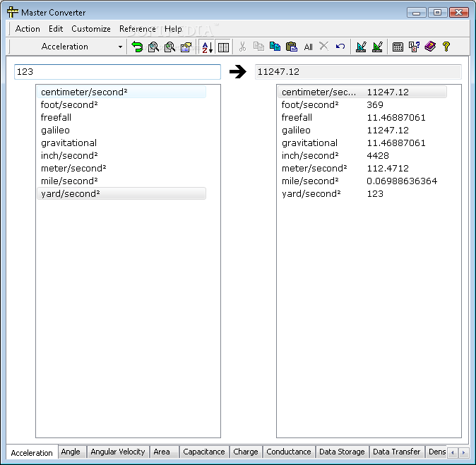476x465 pixels.
Task: Open the properties icon with pointing hand
Action: [186, 47]
